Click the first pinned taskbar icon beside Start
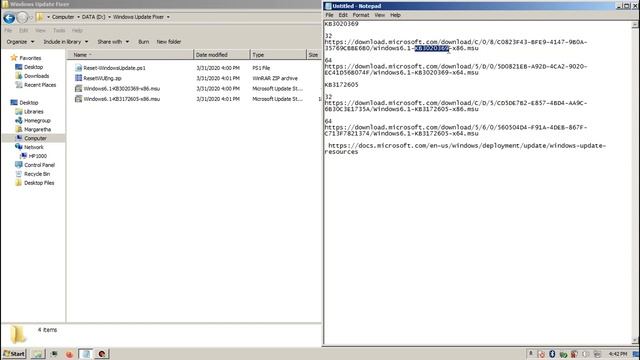The width and height of the screenshot is (640, 360). pyautogui.click(x=38, y=354)
